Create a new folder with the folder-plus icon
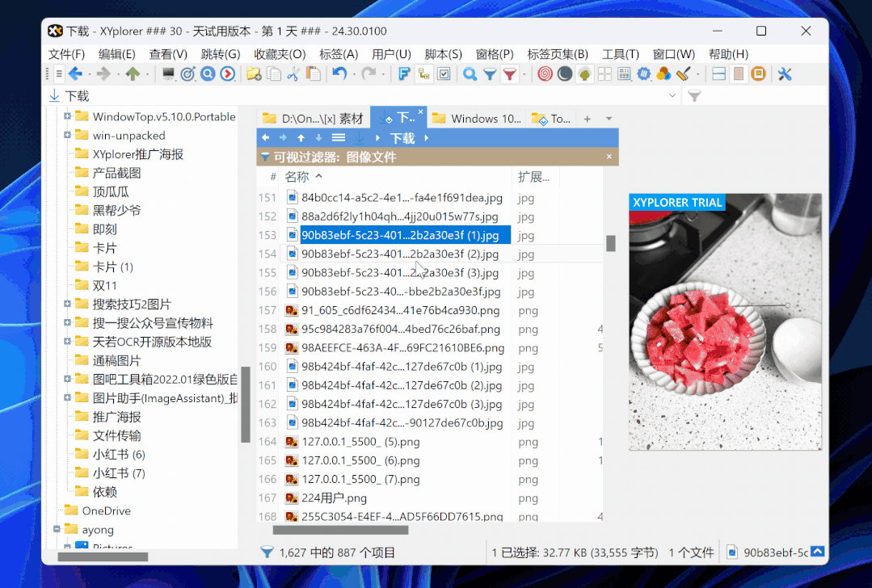Viewport: 872px width, 588px height. [254, 74]
